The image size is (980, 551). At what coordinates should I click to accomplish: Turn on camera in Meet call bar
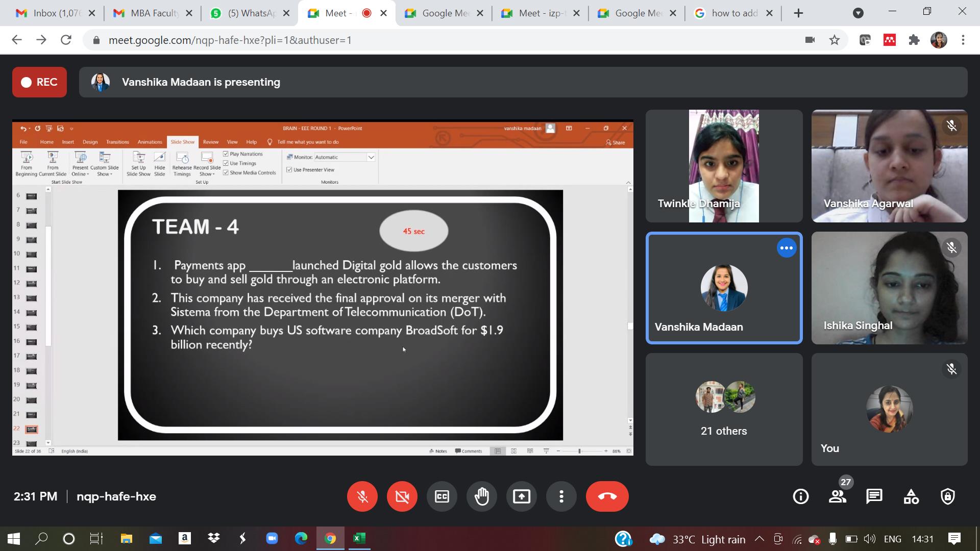tap(402, 496)
